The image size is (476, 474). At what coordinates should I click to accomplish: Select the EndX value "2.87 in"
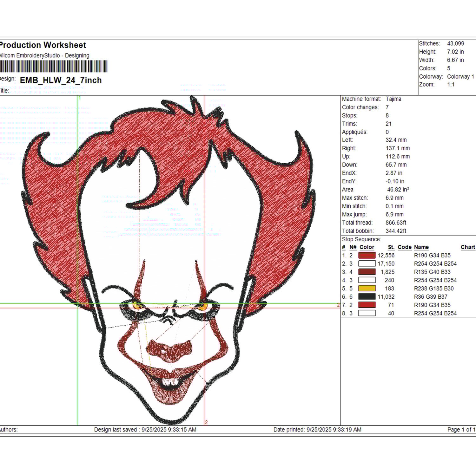click(x=394, y=173)
